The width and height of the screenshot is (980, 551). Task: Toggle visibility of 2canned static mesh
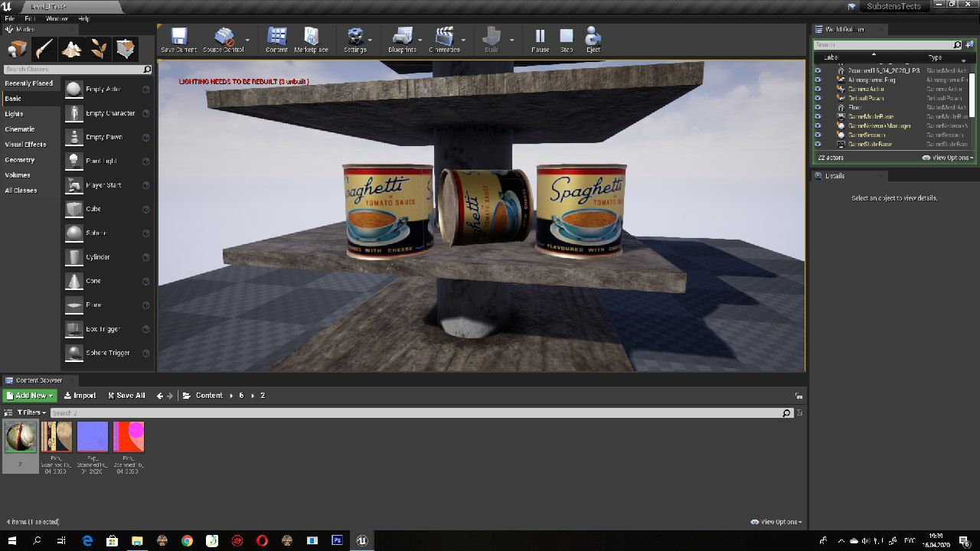[818, 70]
